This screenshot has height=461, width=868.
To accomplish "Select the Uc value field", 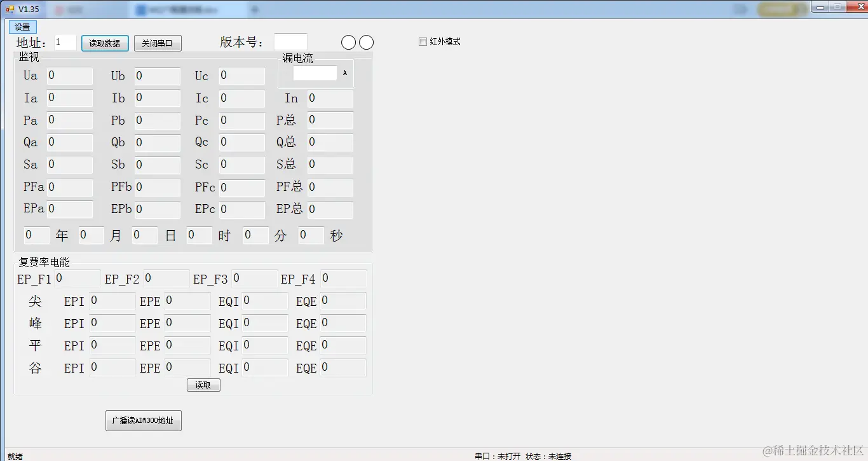I will [x=242, y=76].
